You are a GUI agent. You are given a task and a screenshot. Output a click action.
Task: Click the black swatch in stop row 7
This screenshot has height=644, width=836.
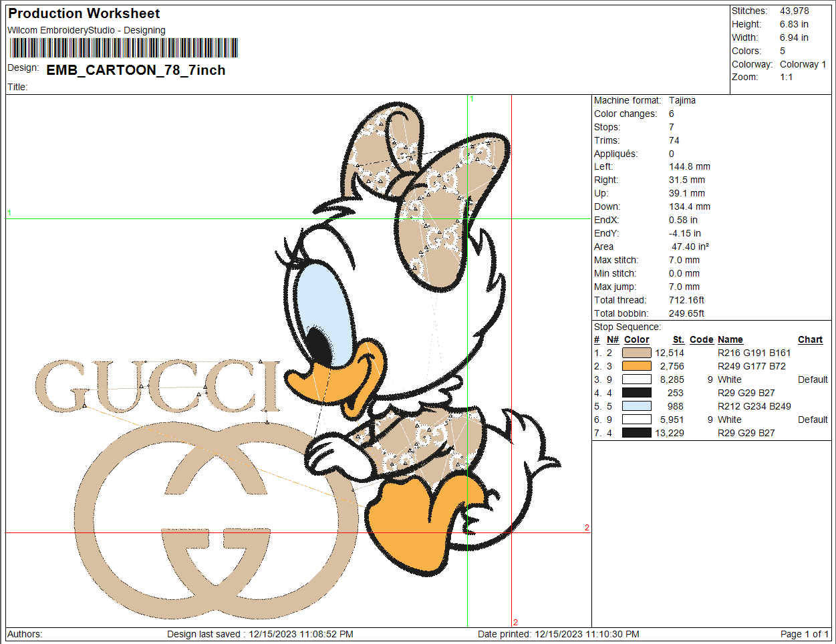636,433
